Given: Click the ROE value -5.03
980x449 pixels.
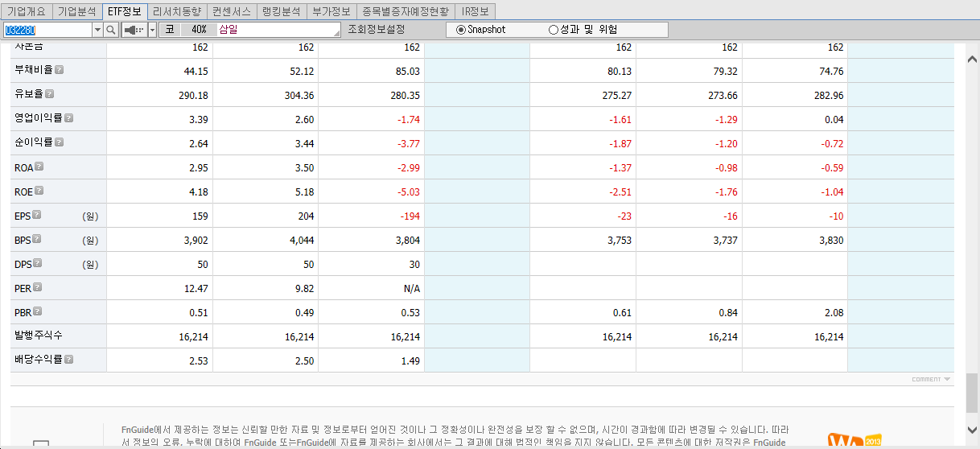Looking at the screenshot, I should (408, 192).
